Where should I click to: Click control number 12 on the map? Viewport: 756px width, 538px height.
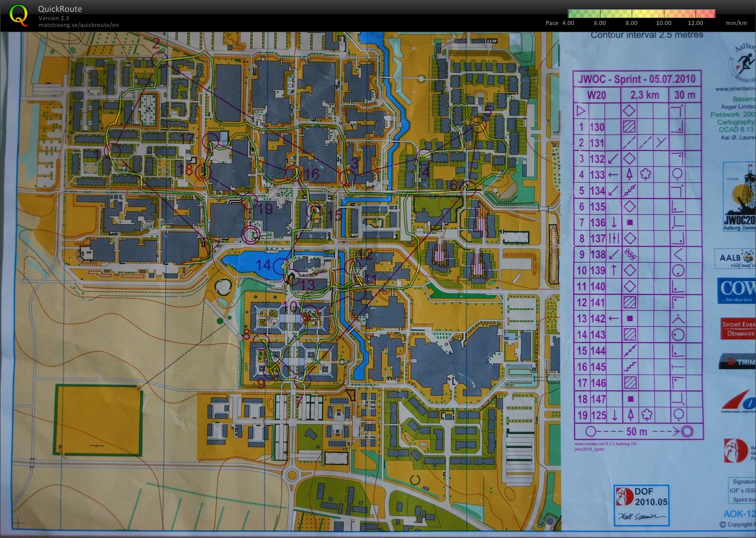[365, 253]
